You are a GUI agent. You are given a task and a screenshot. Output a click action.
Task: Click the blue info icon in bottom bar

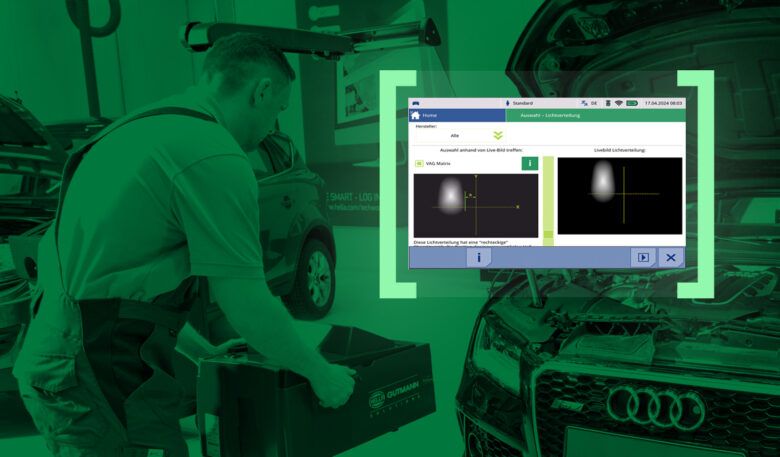(478, 257)
